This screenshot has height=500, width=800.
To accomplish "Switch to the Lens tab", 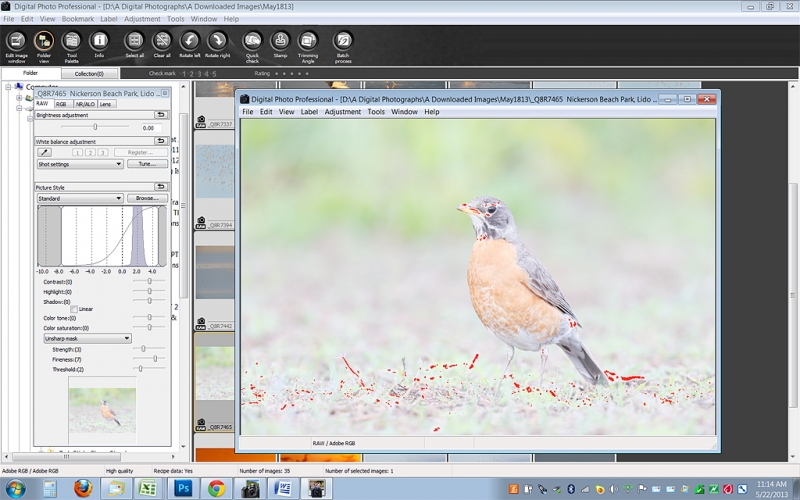I will [x=106, y=104].
